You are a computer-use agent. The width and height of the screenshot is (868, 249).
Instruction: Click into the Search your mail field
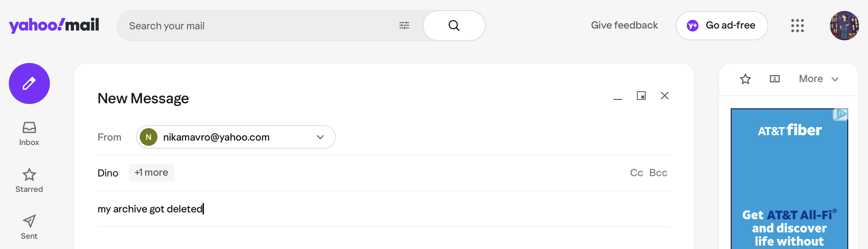tap(257, 26)
